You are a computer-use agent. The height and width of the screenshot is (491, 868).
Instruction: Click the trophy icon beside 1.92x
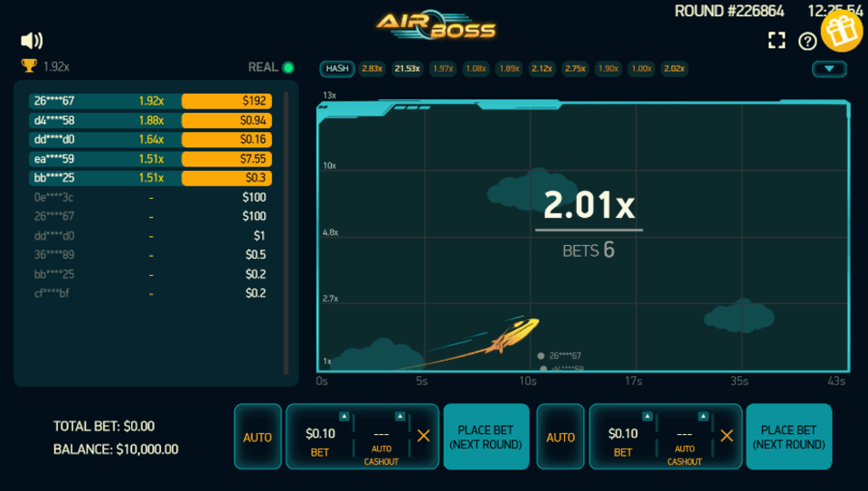pyautogui.click(x=29, y=66)
